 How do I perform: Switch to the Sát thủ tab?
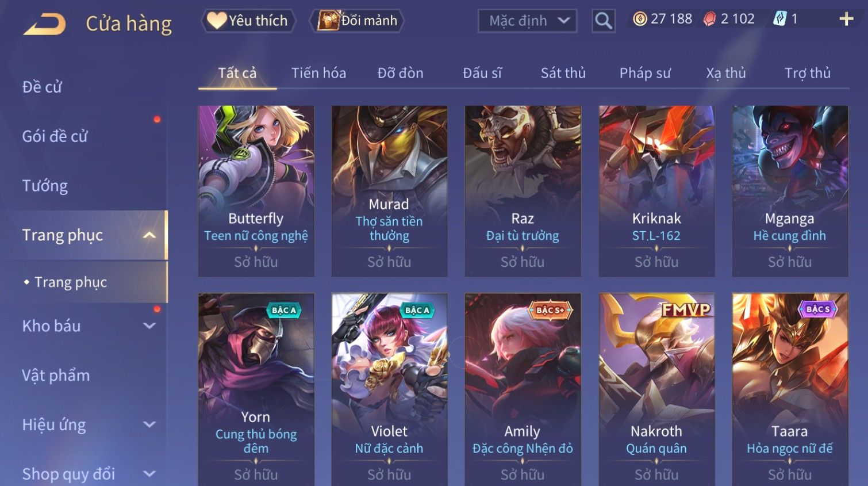[563, 73]
